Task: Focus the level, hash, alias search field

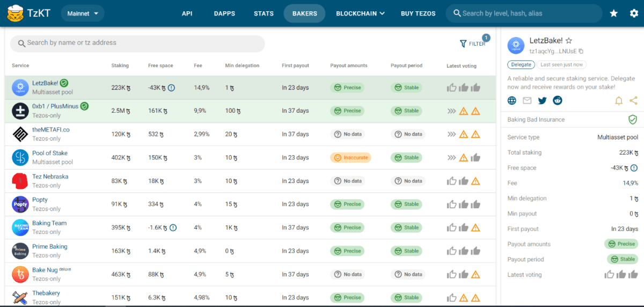Action: pos(524,13)
